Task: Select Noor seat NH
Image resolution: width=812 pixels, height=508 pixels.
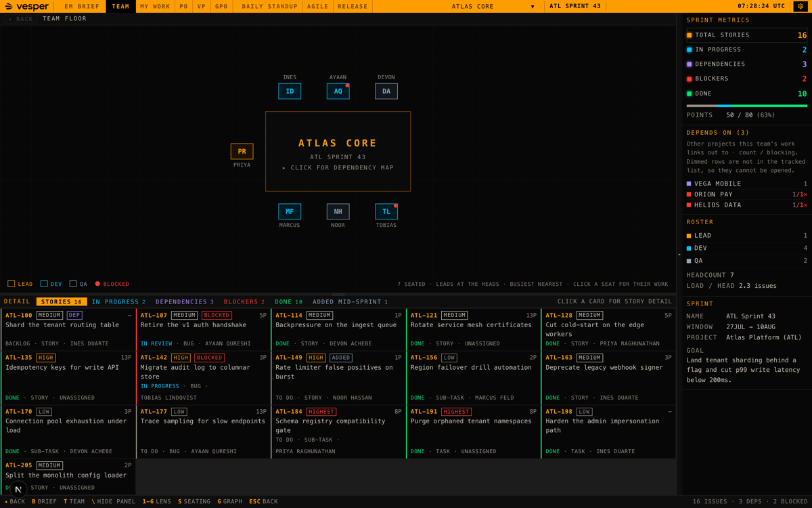Action: [x=338, y=211]
